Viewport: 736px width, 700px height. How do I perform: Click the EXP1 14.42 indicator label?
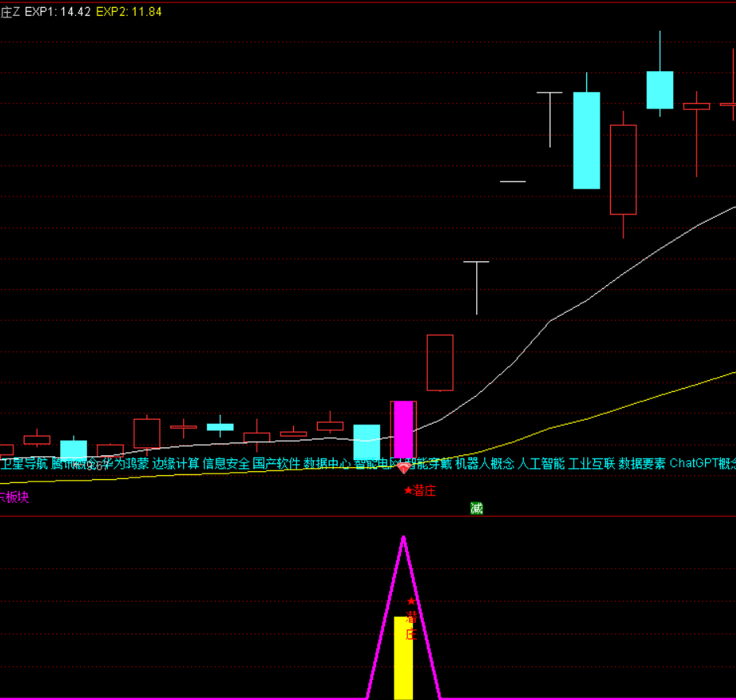(57, 12)
